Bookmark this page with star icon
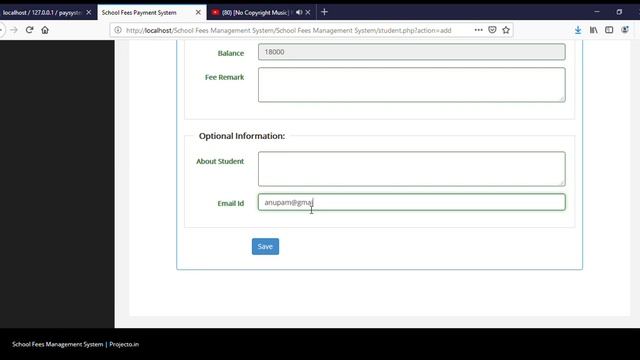640x360 pixels. (506, 30)
